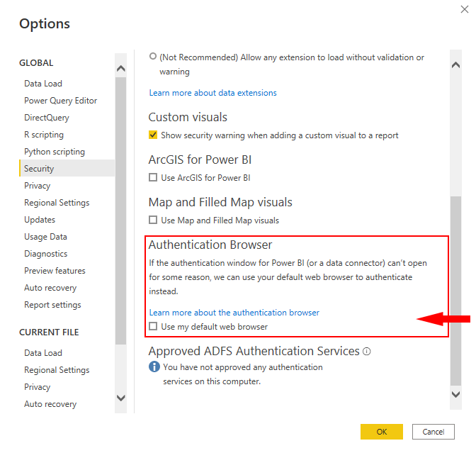Image resolution: width=476 pixels, height=453 pixels.
Task: Go to Updates options
Action: pos(40,220)
